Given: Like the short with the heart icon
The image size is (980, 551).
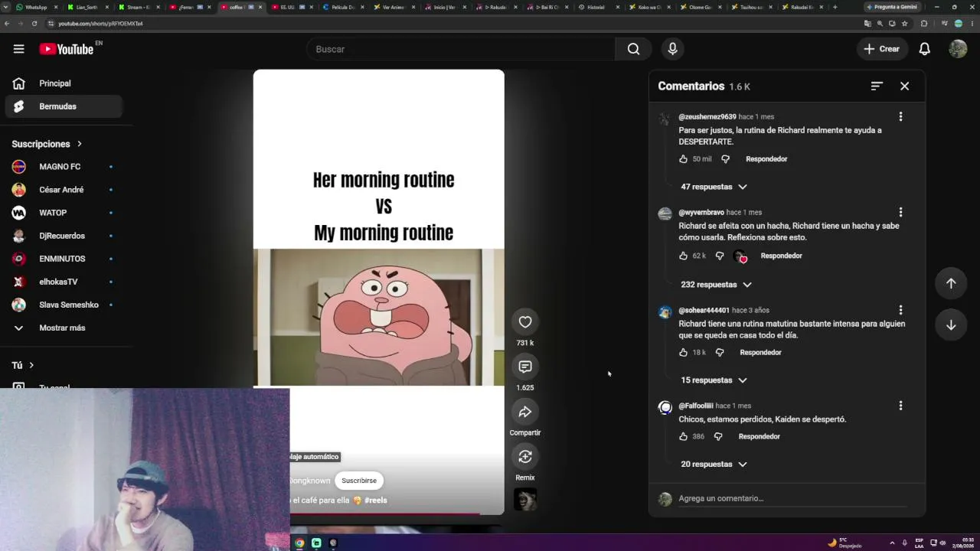Looking at the screenshot, I should (x=525, y=322).
